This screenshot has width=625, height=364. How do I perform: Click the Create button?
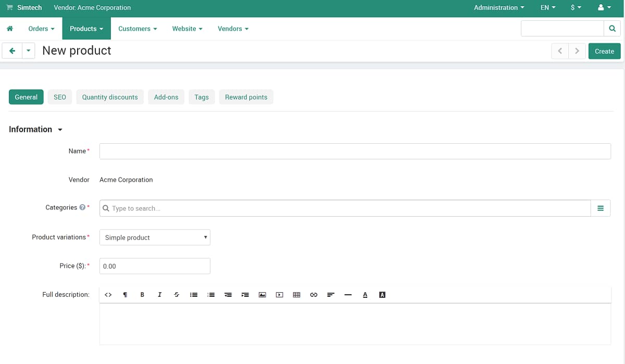tap(604, 51)
